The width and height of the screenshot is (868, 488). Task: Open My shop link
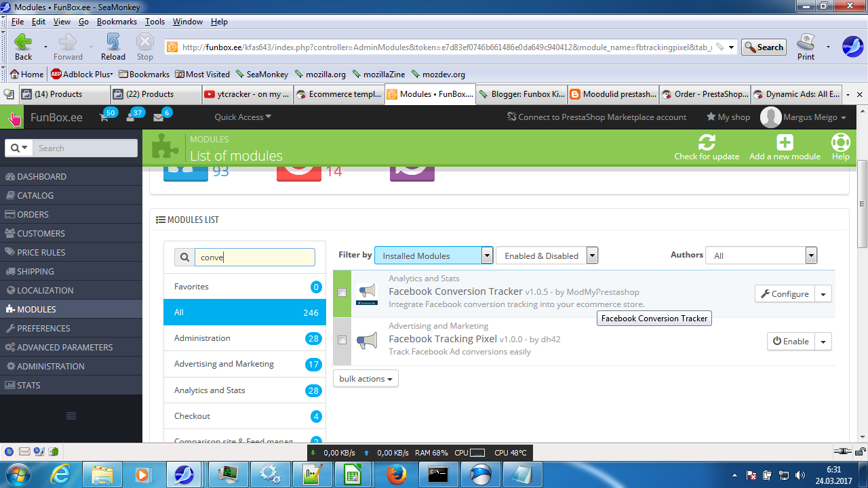[x=728, y=117]
